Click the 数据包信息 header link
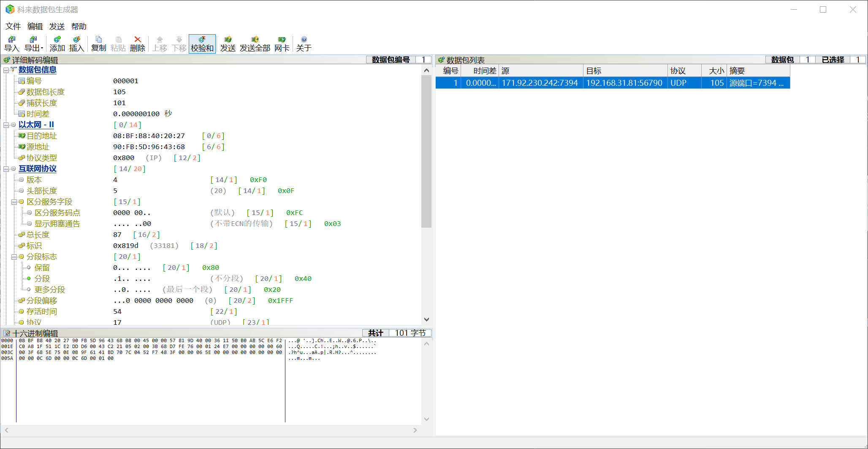Viewport: 868px width, 449px height. coord(38,70)
